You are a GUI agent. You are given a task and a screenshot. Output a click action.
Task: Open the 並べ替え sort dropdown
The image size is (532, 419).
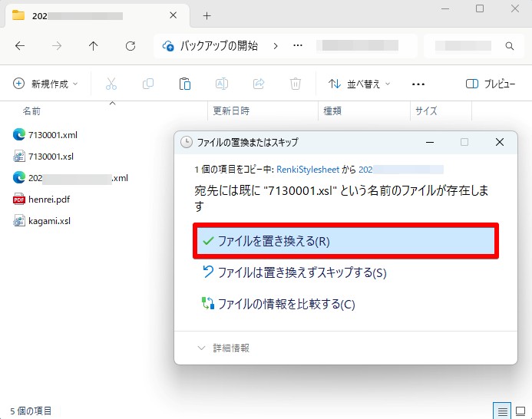point(359,84)
